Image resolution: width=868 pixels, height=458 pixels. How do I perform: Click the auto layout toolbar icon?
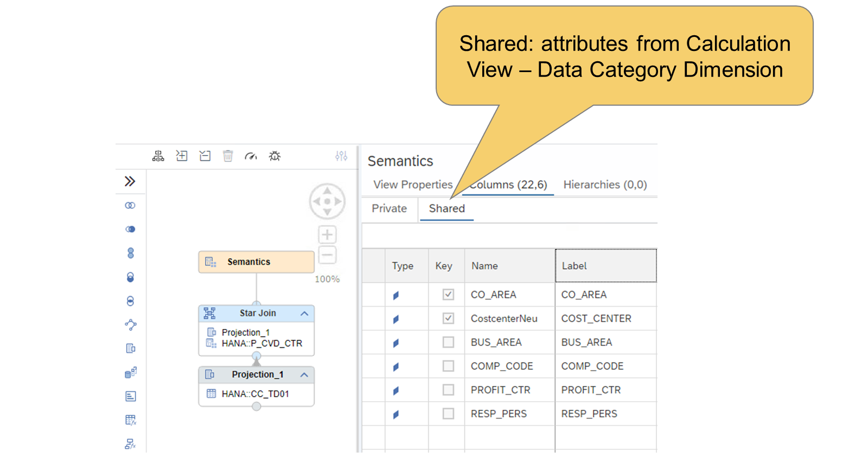click(x=158, y=156)
